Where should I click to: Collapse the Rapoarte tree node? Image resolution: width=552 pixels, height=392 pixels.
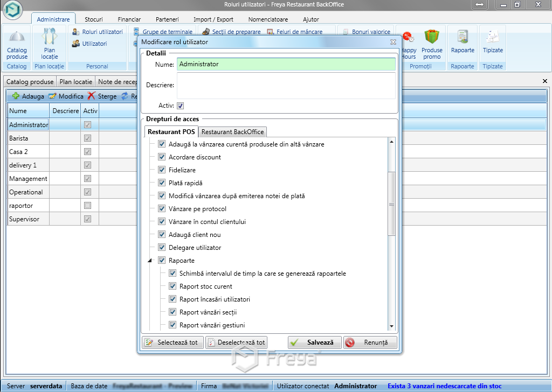(x=150, y=261)
